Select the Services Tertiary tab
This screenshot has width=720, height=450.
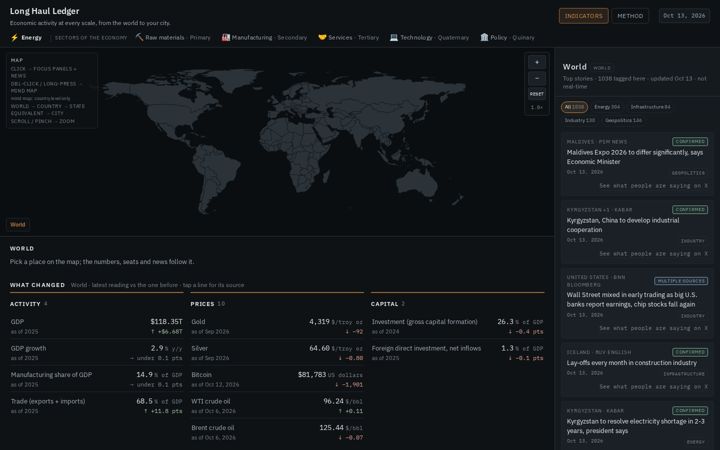349,38
